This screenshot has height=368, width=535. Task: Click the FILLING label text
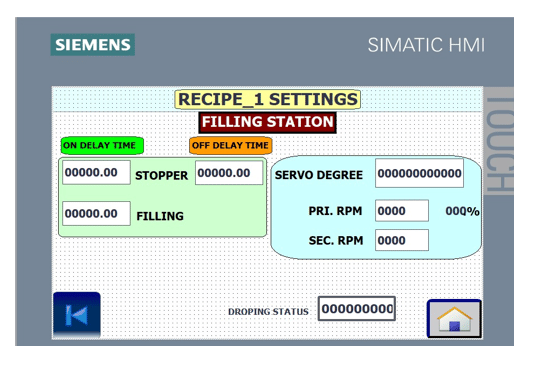[x=160, y=216]
